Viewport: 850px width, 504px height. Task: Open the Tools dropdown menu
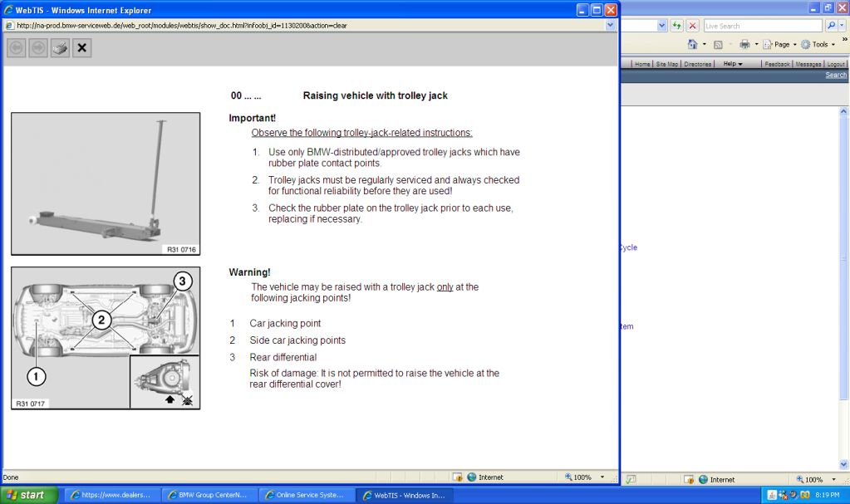pos(819,44)
